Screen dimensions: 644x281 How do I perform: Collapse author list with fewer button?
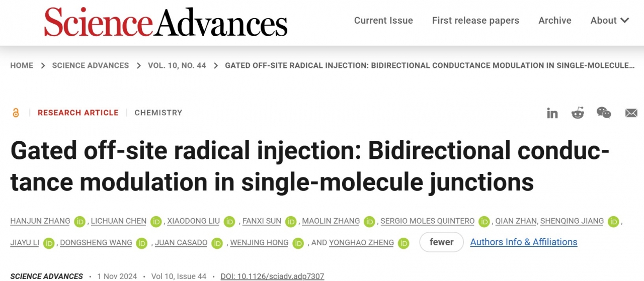point(441,242)
